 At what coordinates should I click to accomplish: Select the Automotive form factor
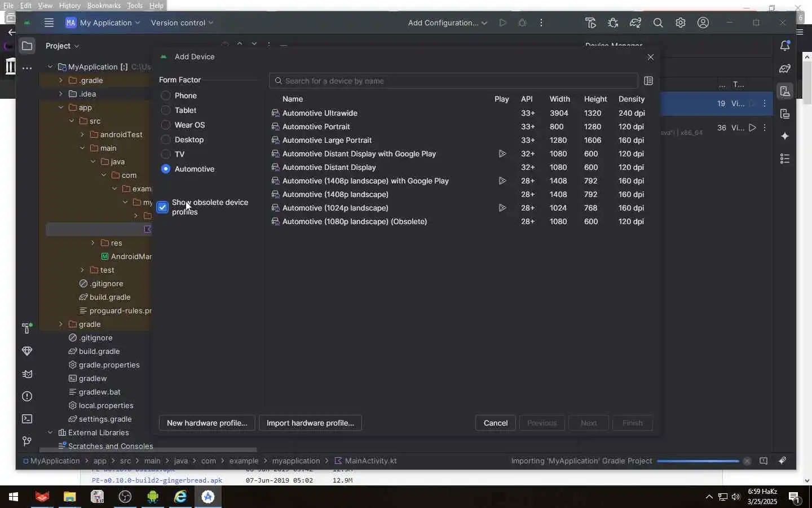click(187, 169)
